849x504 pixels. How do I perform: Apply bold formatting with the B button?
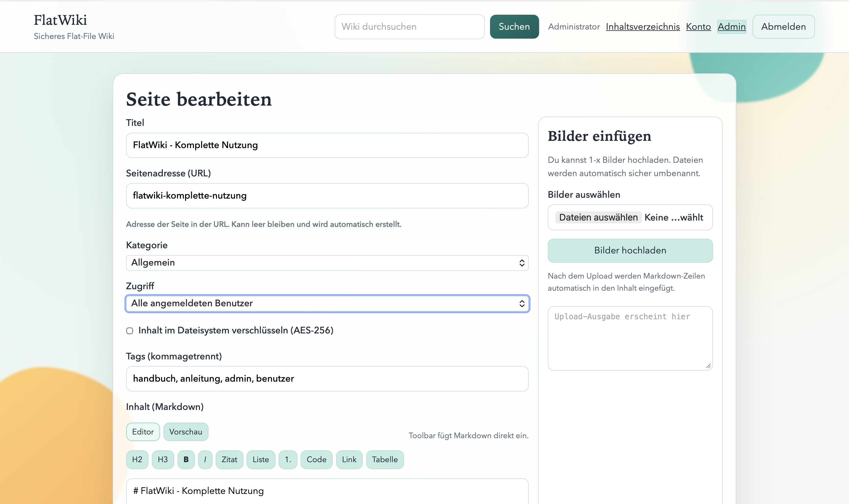click(x=186, y=459)
